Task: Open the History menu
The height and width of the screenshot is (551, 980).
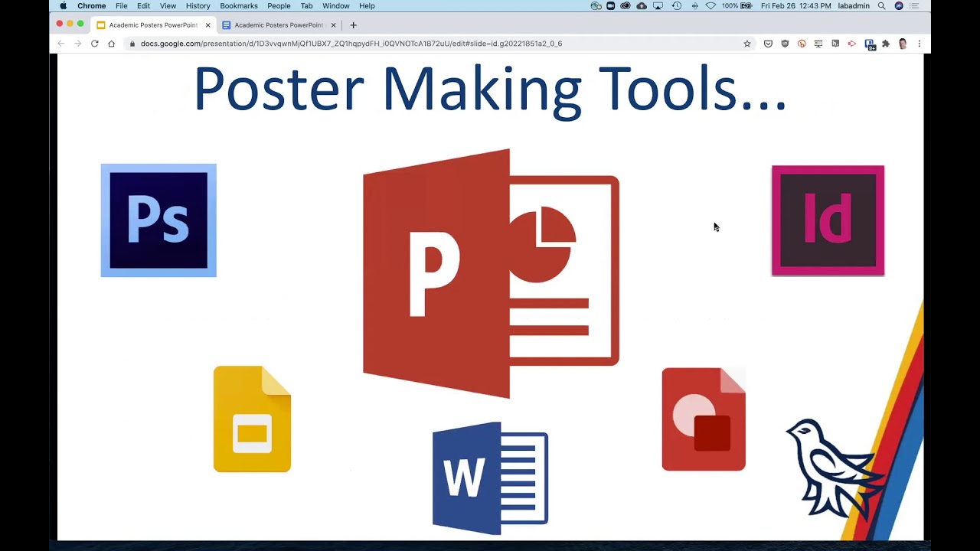Action: coord(198,6)
